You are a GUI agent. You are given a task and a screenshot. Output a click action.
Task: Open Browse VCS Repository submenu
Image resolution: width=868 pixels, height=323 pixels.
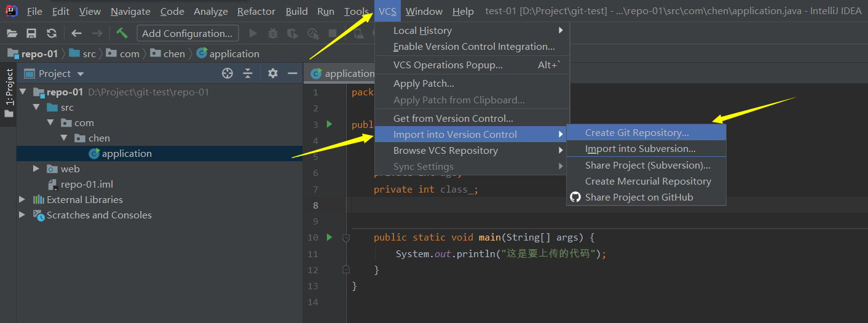[472, 150]
